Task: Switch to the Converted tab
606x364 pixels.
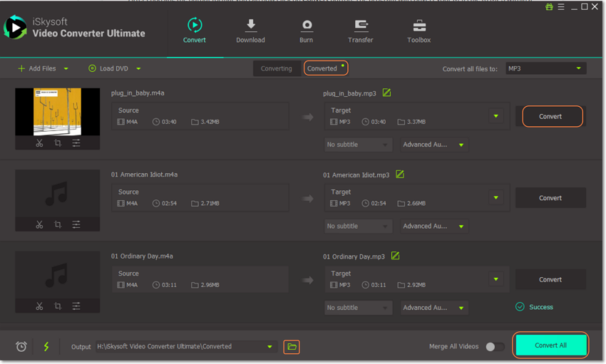Action: 325,68
